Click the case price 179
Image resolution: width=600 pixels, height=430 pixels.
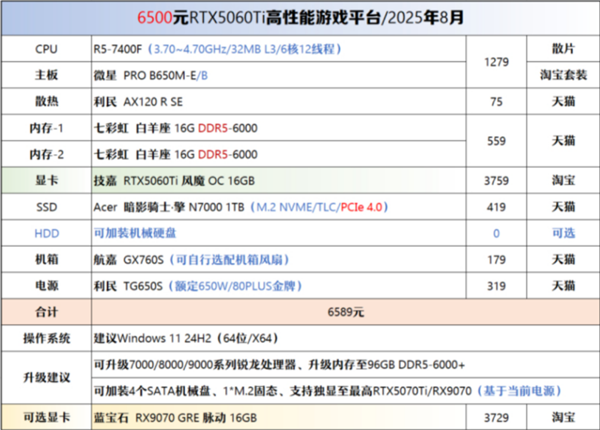(496, 259)
